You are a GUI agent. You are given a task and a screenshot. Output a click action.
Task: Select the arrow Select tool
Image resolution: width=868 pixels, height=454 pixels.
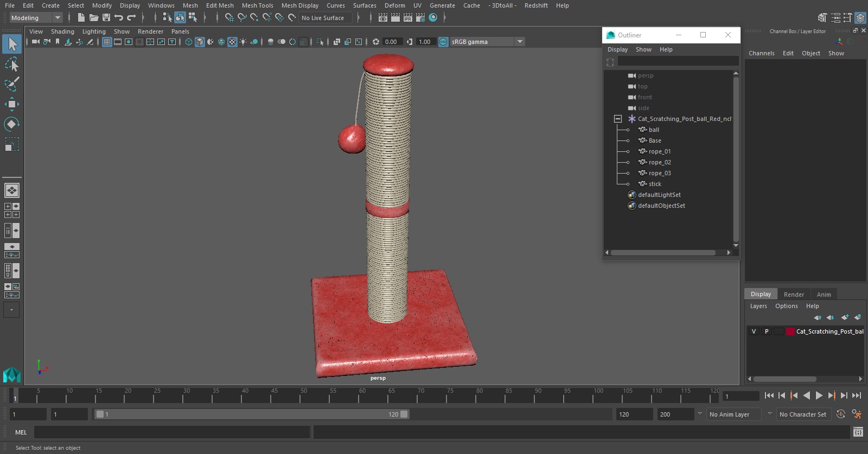tap(12, 44)
